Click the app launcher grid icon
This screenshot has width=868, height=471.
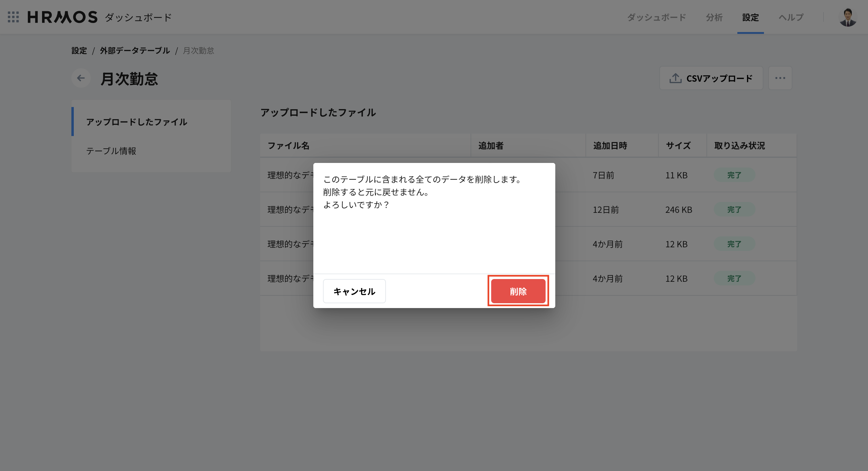(x=14, y=17)
